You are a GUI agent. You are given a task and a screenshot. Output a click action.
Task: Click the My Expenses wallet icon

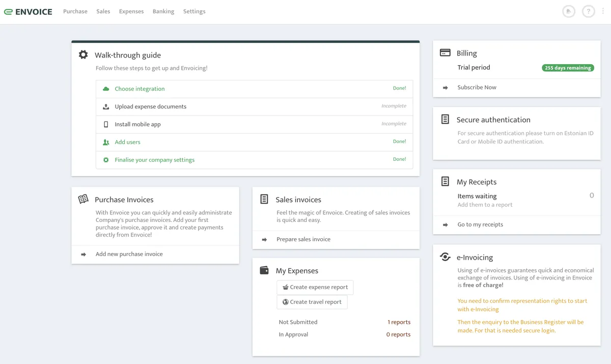click(264, 270)
